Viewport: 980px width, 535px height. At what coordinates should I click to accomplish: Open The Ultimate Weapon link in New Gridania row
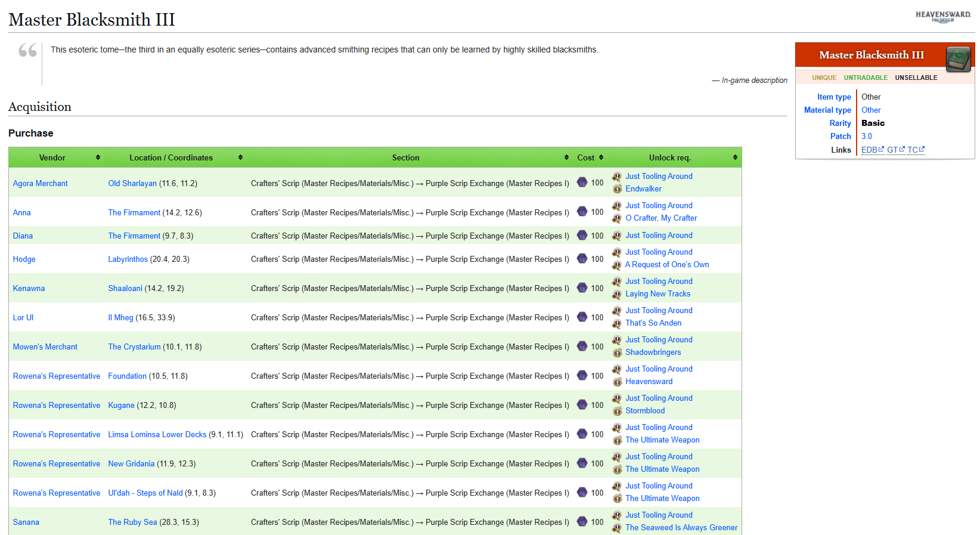pyautogui.click(x=662, y=469)
